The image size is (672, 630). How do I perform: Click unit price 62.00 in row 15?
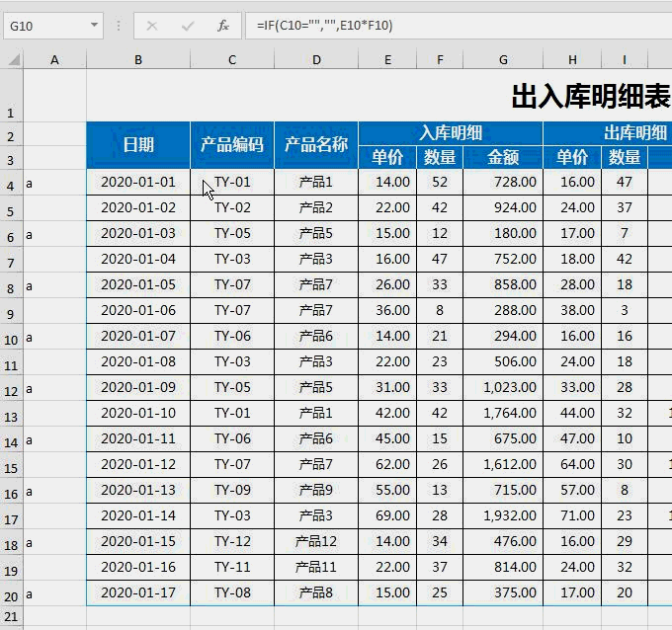coord(387,465)
